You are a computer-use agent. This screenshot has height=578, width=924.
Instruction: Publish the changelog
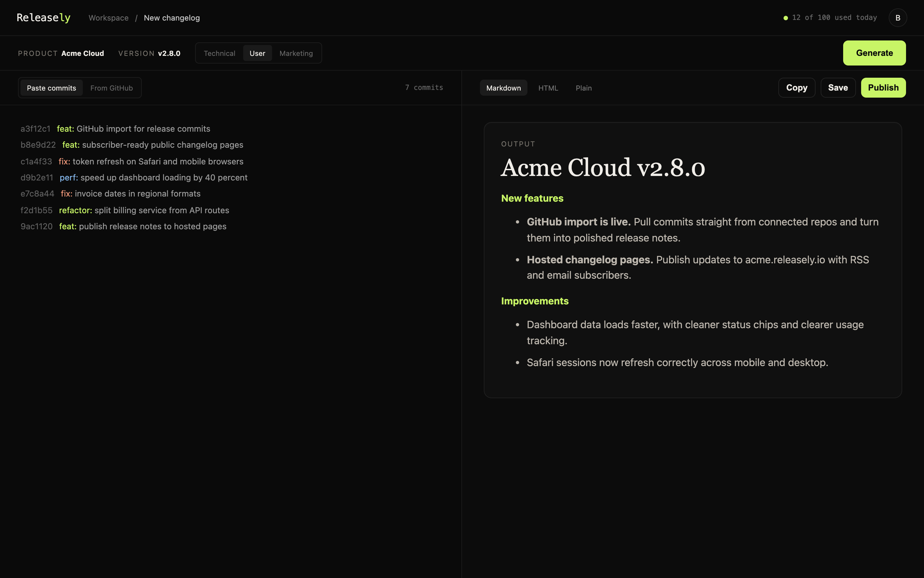883,88
